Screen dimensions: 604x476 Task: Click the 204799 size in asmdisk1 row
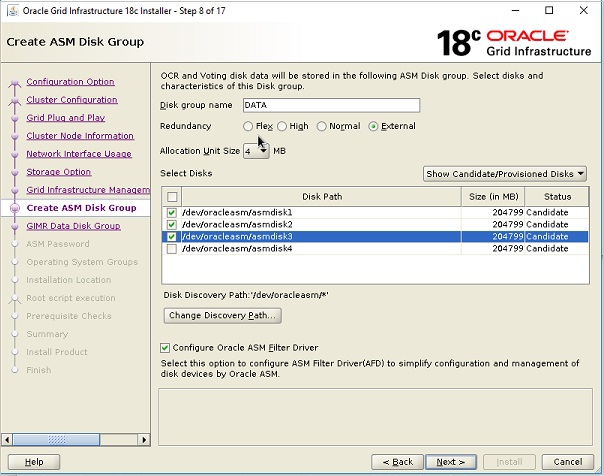tap(508, 213)
